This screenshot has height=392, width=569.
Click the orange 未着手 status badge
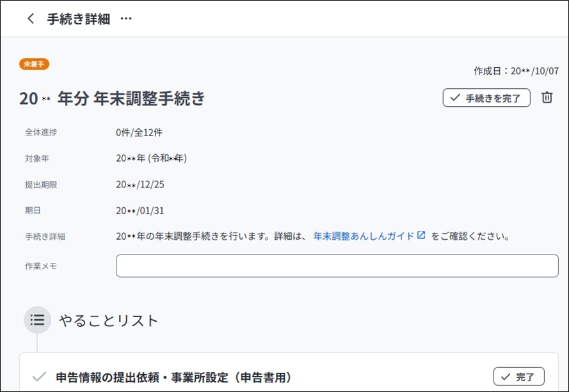pyautogui.click(x=34, y=64)
